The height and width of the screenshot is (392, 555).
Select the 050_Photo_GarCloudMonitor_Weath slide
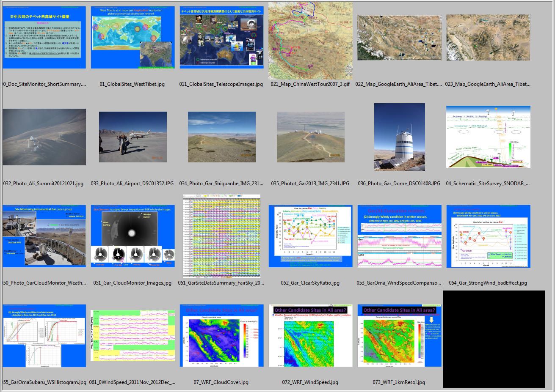(x=44, y=236)
